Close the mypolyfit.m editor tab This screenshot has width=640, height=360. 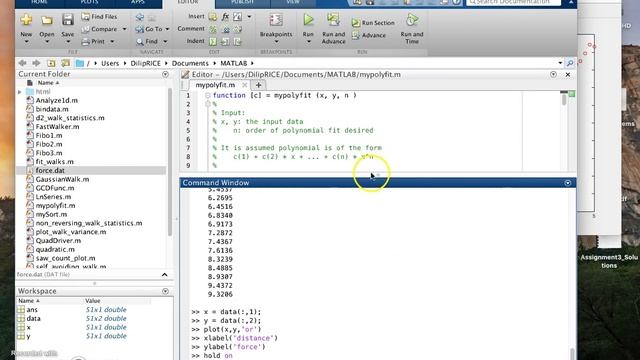[244, 85]
